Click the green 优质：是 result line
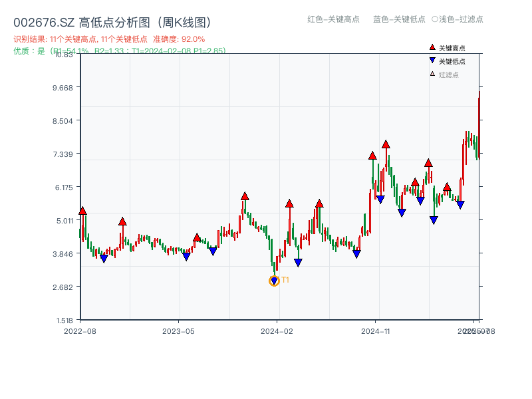This screenshot has width=532, height=399. point(120,51)
